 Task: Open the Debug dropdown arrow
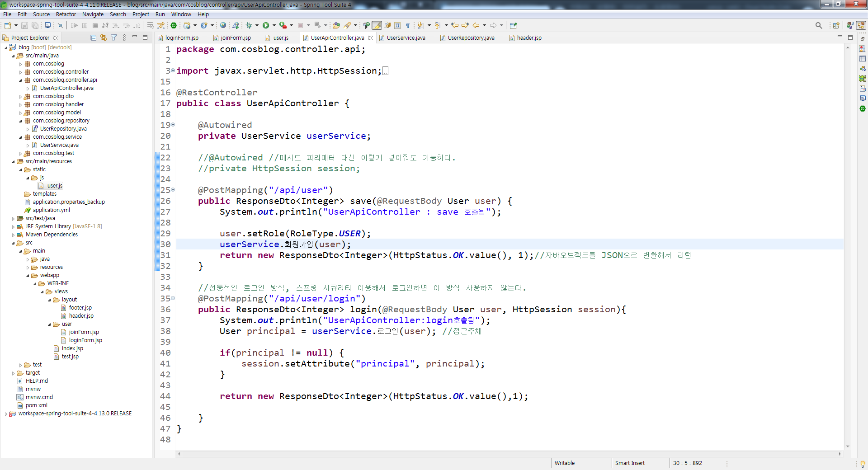click(x=257, y=25)
